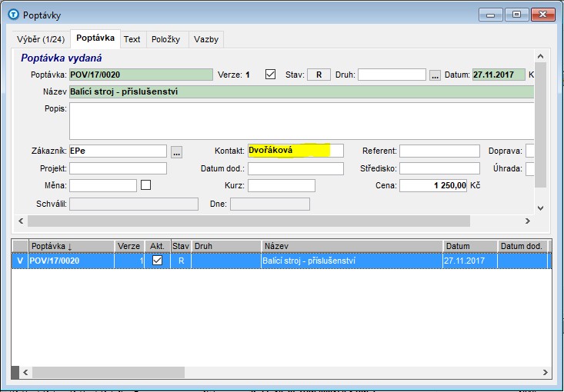564x392 pixels.
Task: Close the Poptávky window
Action: click(542, 15)
